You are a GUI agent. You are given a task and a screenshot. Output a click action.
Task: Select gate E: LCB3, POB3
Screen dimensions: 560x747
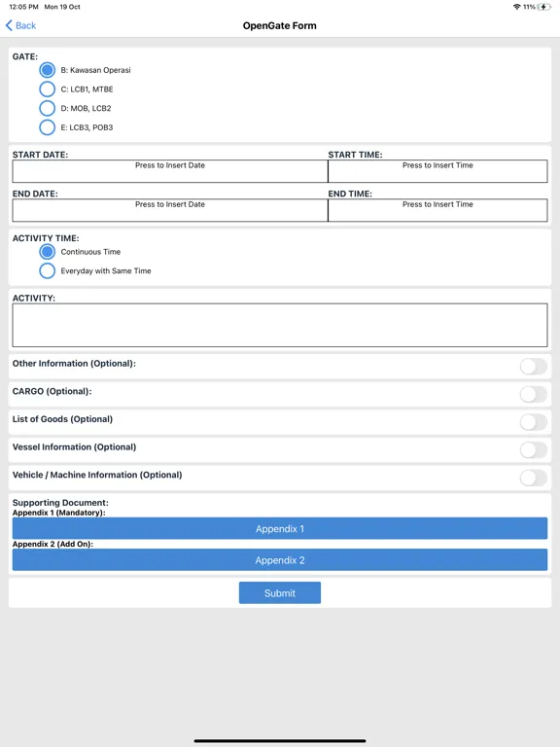tap(47, 127)
